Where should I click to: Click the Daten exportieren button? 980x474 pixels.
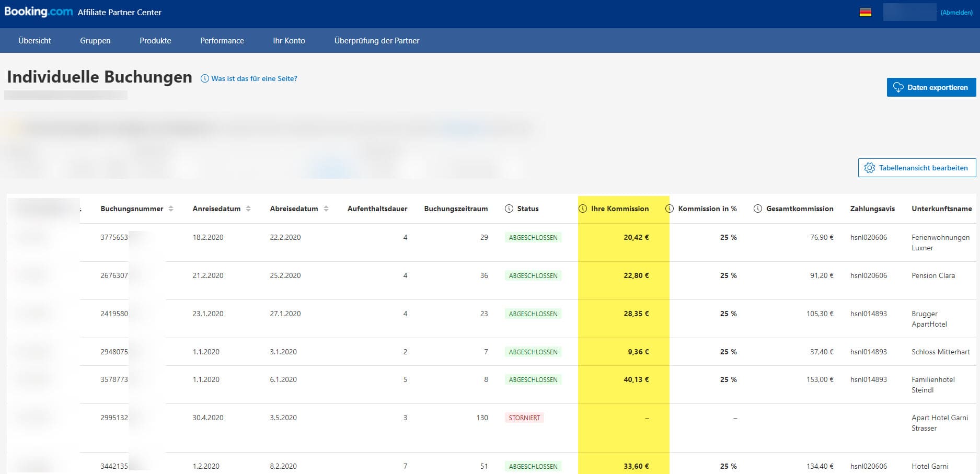click(x=931, y=87)
